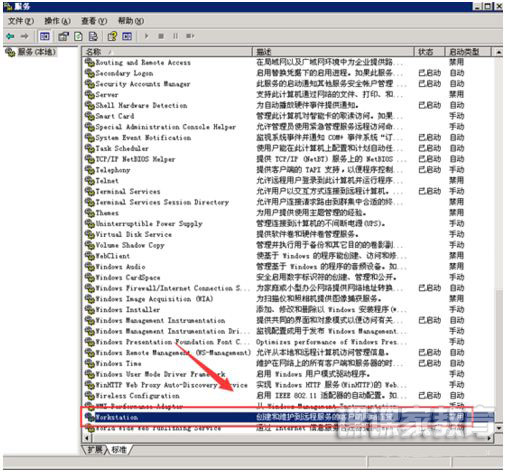Open the Help toolbar icon

[112, 36]
